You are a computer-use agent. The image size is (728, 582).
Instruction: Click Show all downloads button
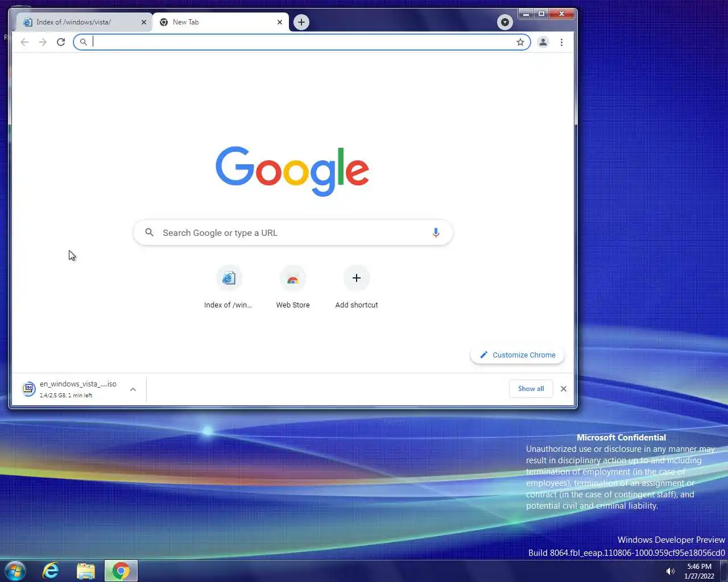531,389
